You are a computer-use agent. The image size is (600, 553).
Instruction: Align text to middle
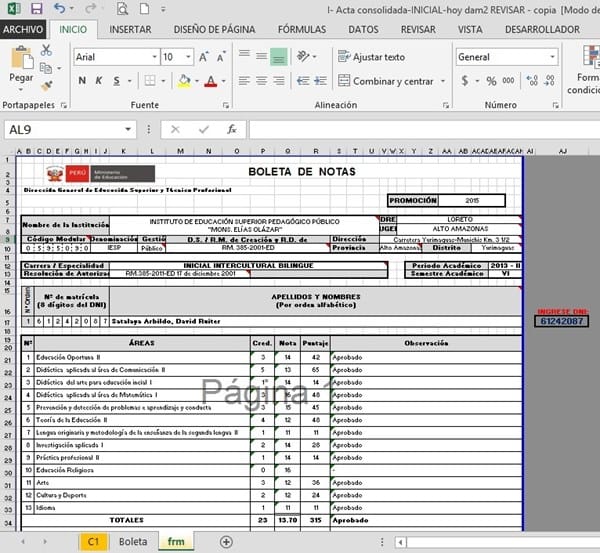pyautogui.click(x=261, y=57)
